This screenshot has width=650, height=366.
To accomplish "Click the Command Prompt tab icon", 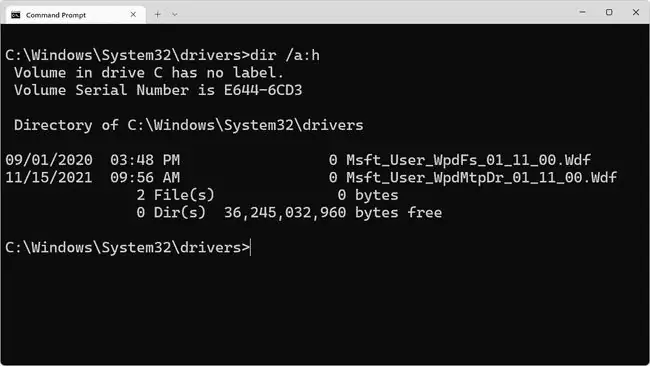I will coord(16,15).
